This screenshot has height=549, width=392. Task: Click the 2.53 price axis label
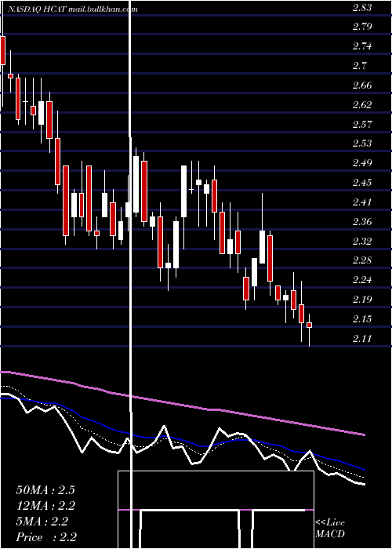tap(361, 144)
